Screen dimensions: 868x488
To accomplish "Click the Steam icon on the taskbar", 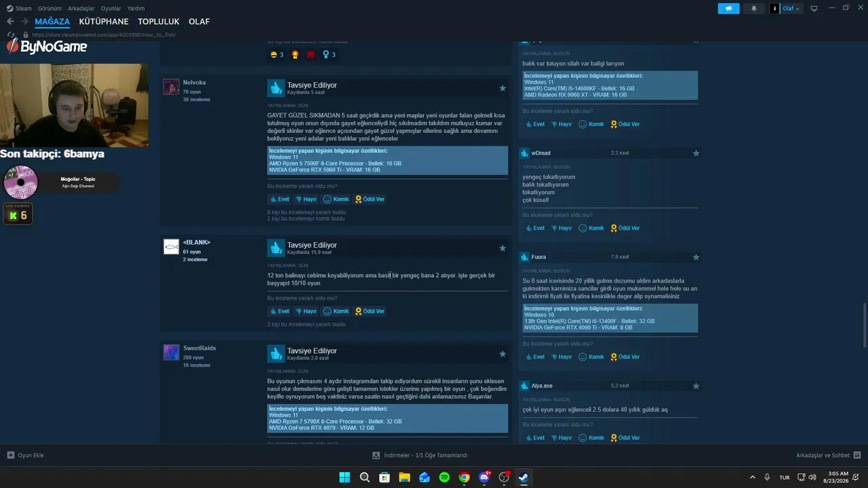I will pyautogui.click(x=524, y=477).
